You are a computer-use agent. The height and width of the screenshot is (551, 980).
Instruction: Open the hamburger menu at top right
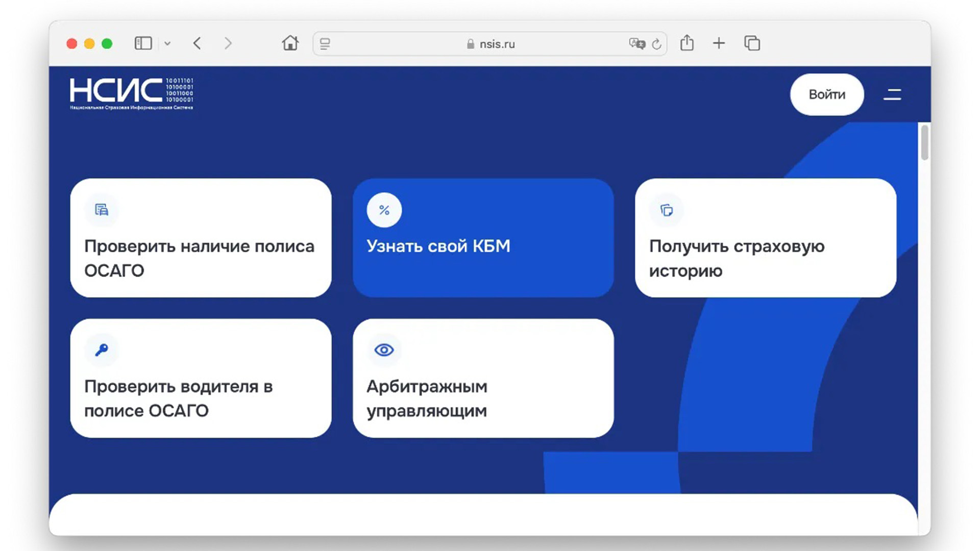892,94
